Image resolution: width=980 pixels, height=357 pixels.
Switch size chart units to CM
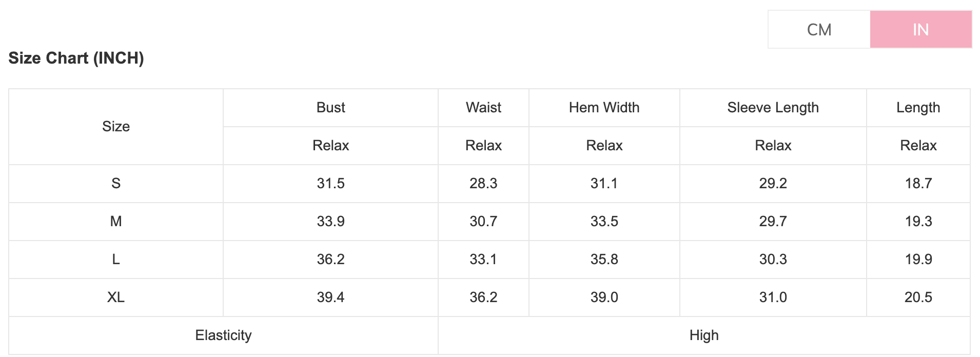coord(819,30)
